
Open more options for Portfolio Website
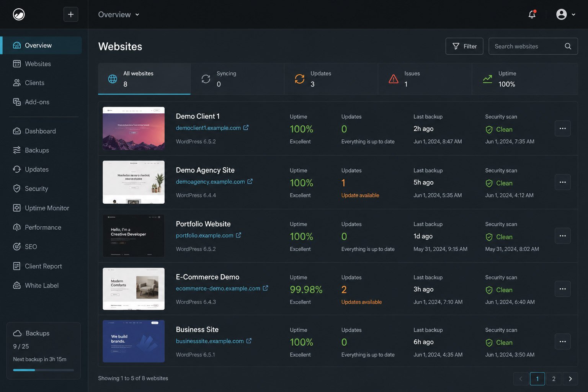pos(563,236)
